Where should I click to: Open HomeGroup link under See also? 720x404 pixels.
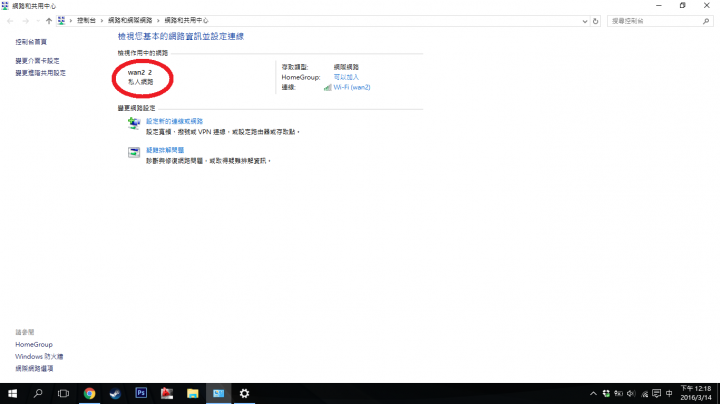point(34,344)
